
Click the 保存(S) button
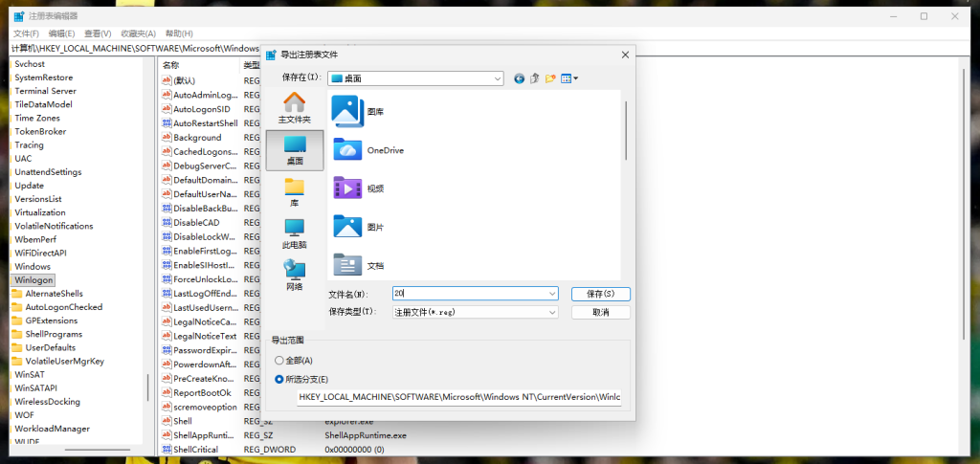pos(601,294)
